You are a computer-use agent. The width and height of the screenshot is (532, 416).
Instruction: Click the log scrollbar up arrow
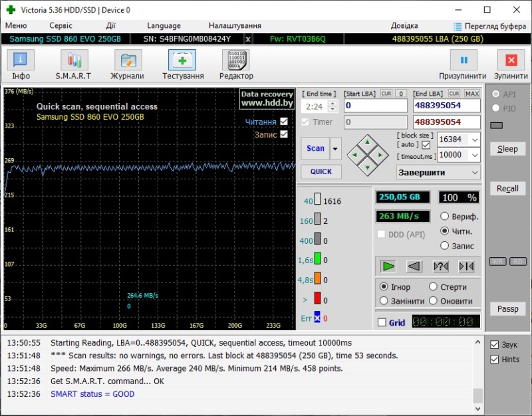tap(477, 342)
